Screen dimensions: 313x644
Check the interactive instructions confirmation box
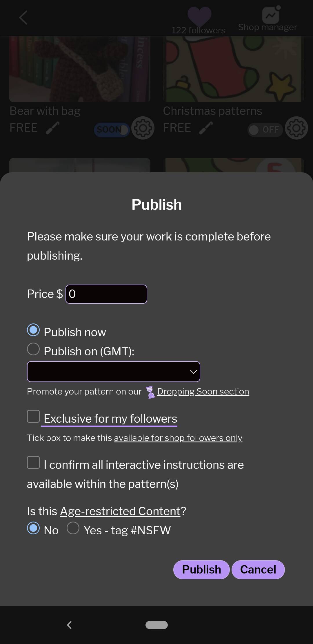(33, 462)
